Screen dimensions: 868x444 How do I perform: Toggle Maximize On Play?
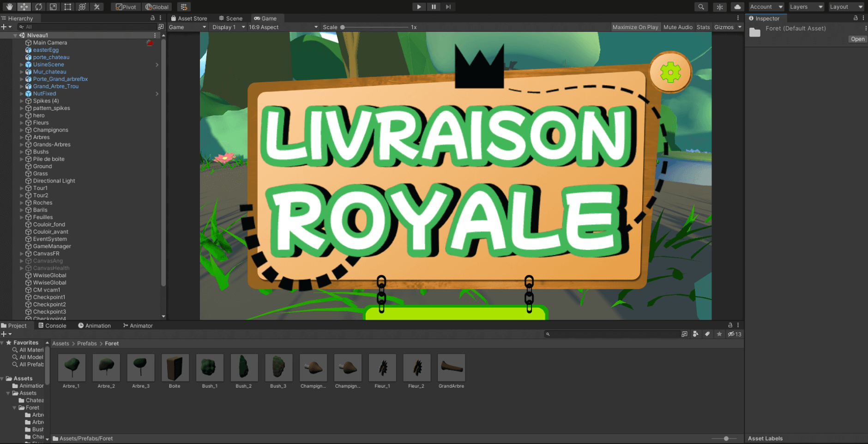point(635,27)
